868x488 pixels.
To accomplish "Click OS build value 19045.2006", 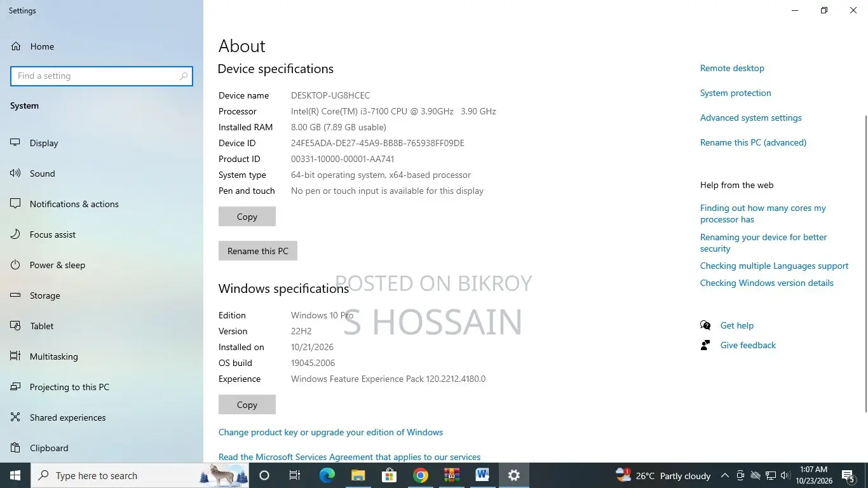I will click(x=313, y=363).
